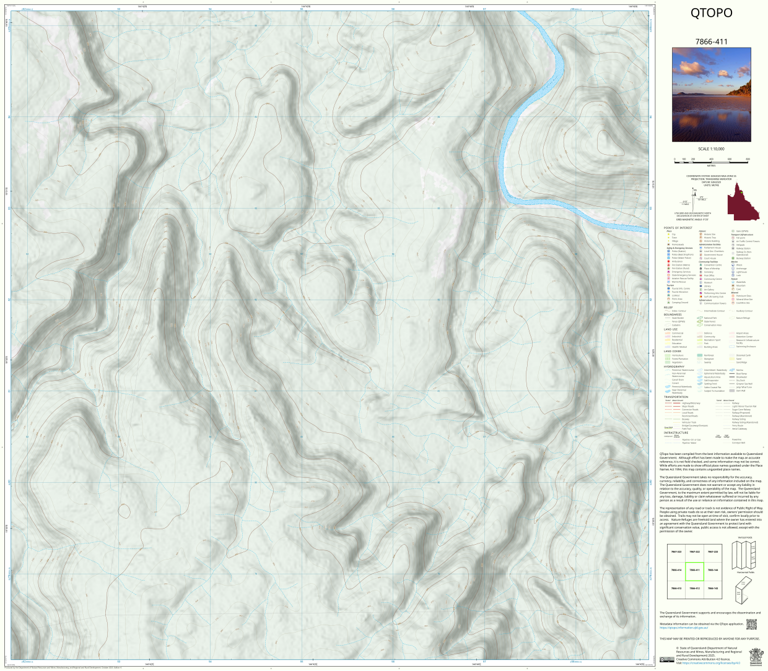Click the Queensland Government coat of arms

coord(756,655)
